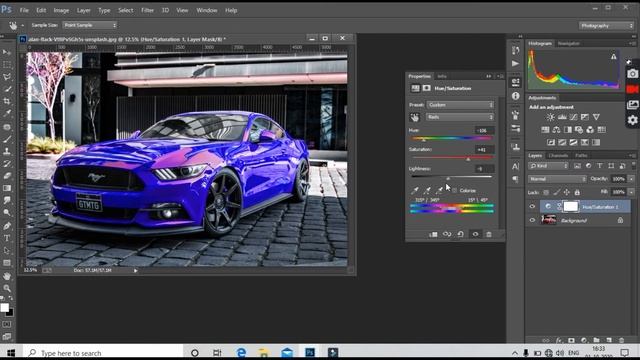Adjust the Hue slider
The image size is (640, 360).
[452, 138]
